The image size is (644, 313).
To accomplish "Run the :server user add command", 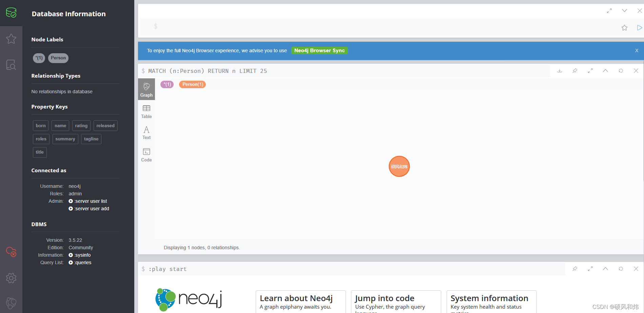I will [x=89, y=209].
